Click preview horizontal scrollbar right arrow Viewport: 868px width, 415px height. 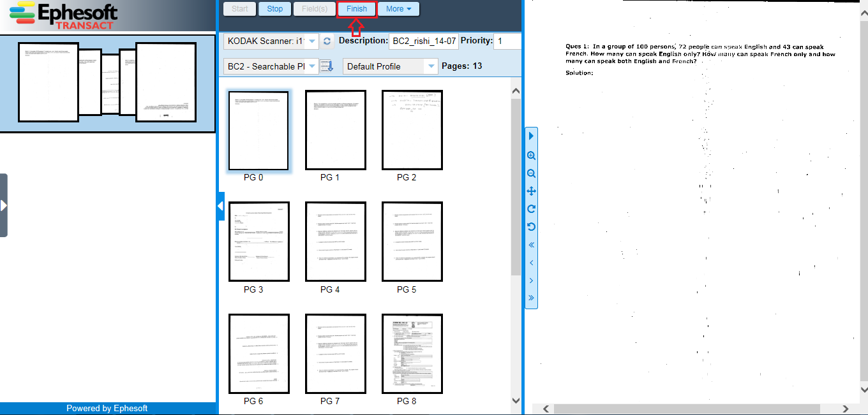click(x=846, y=409)
